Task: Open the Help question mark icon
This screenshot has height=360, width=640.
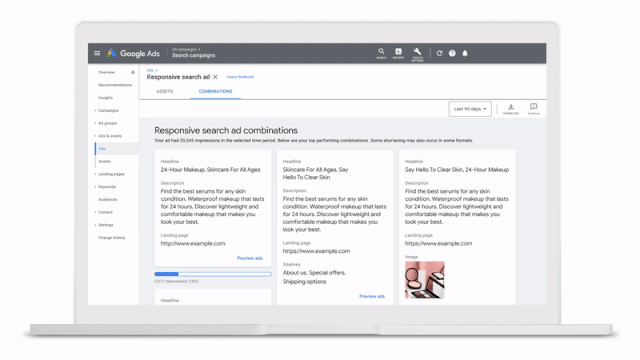Action: [452, 53]
